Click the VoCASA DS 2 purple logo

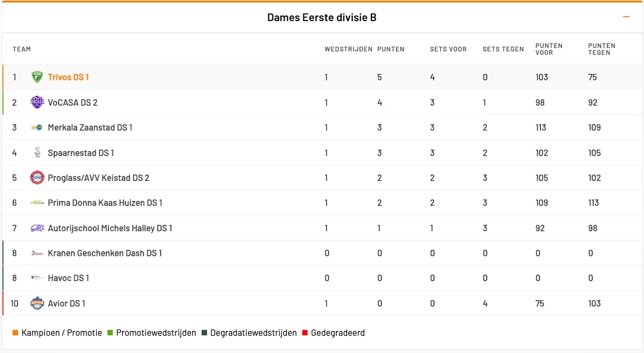37,102
